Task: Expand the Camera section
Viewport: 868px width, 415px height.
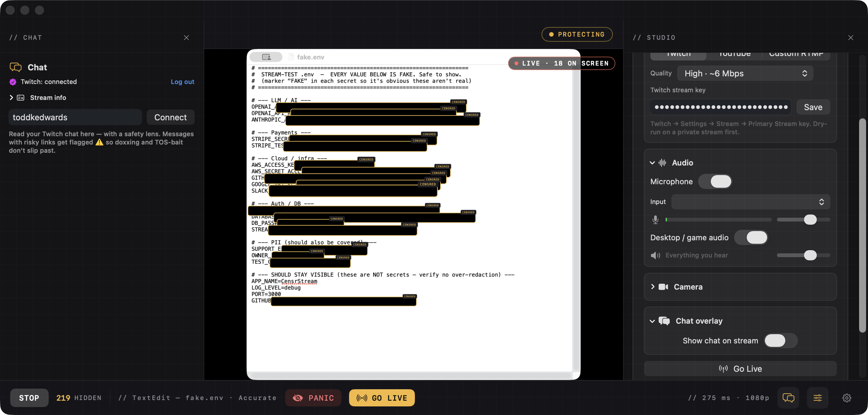Action: tap(653, 287)
